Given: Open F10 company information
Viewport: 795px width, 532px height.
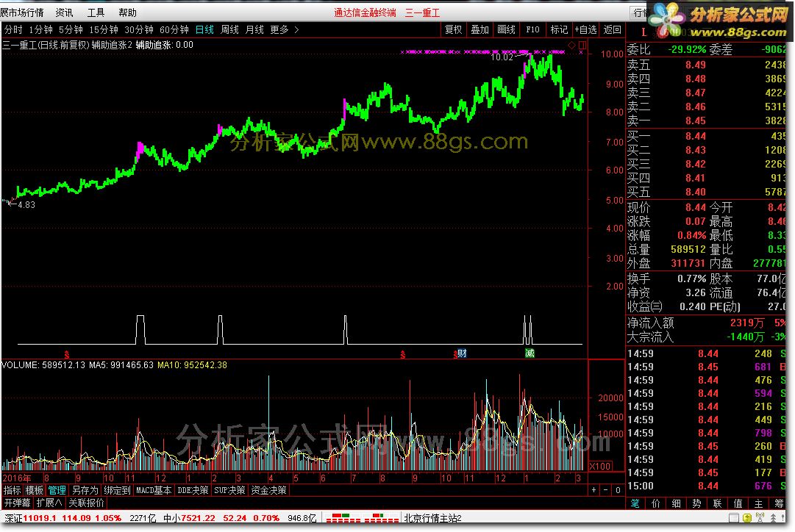Looking at the screenshot, I should 532,30.
